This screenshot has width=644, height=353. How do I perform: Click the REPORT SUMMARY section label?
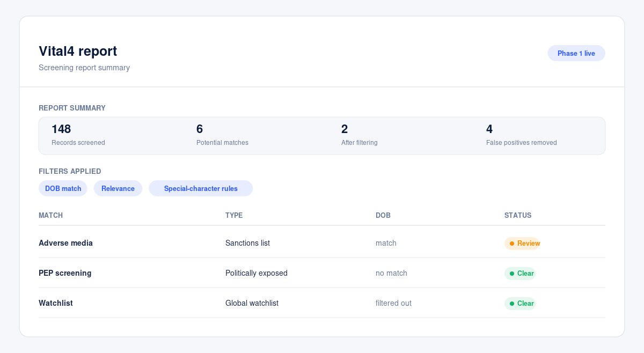72,108
